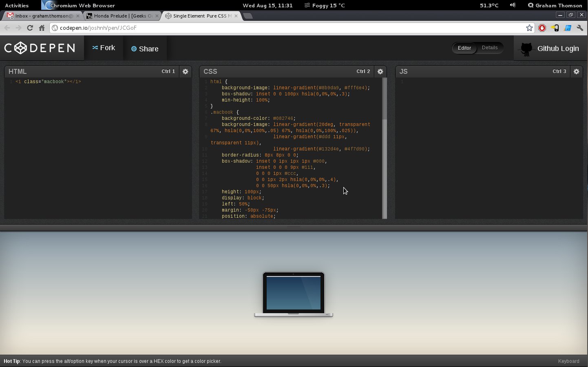The height and width of the screenshot is (367, 588).
Task: Select the Single Element Pure CSS tab
Action: tap(201, 16)
